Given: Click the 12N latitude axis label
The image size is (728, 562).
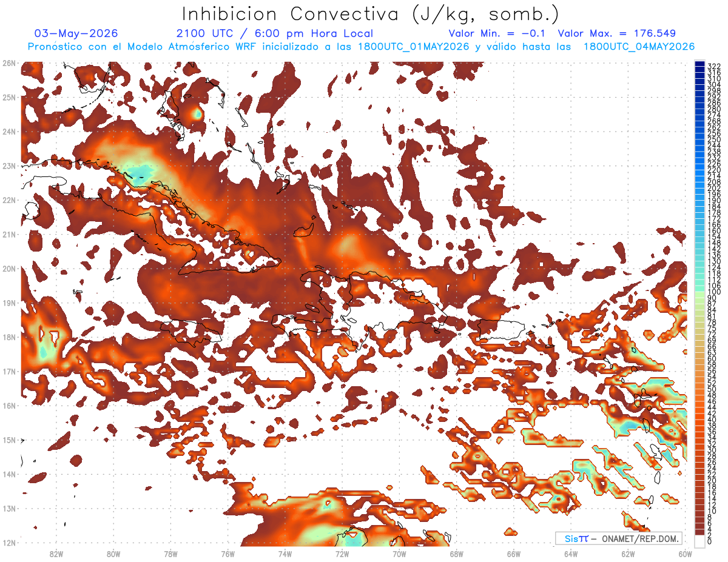Looking at the screenshot, I should 8,543.
